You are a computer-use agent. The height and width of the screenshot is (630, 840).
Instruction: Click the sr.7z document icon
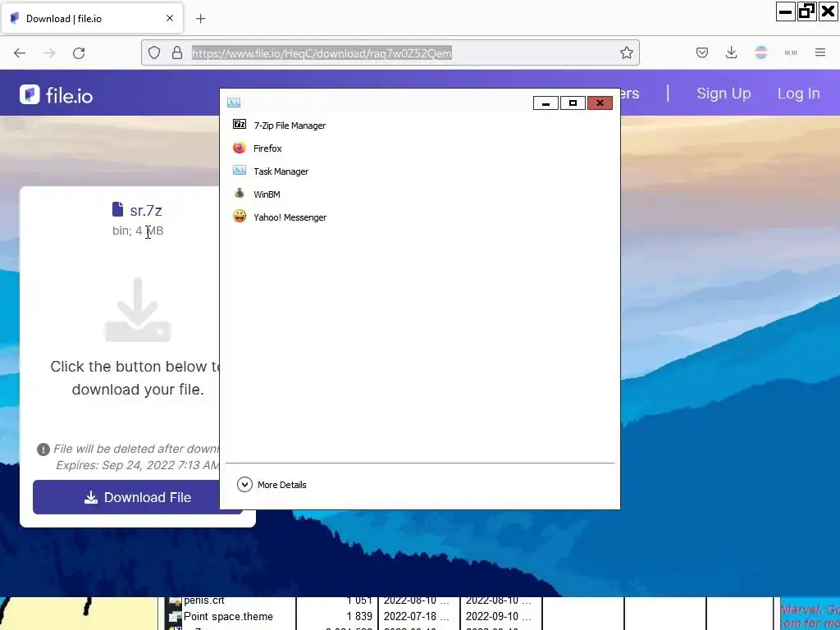118,209
